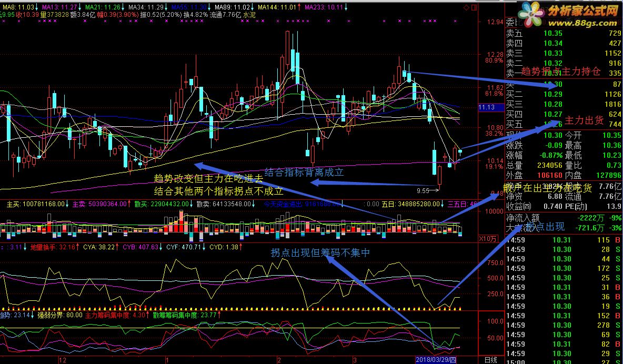The image size is (623, 364).
Task: Click the red diamond icon above the price axis
Action: click(466, 7)
